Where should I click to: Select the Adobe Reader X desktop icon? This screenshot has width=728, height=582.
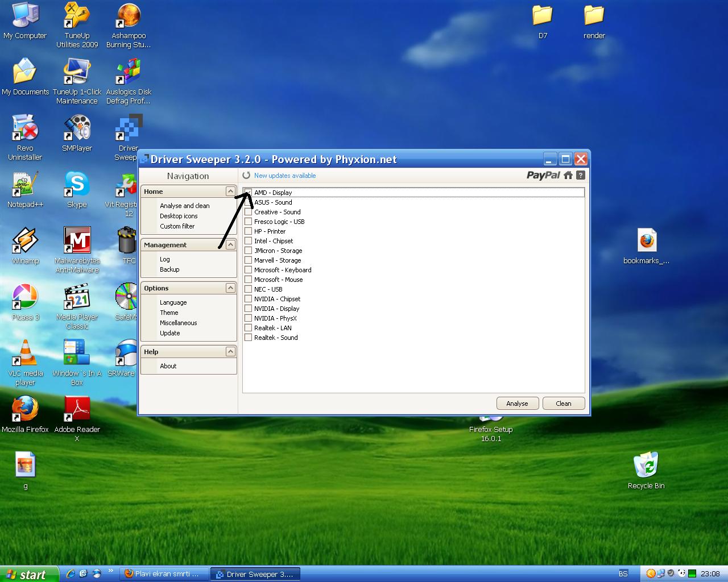[x=77, y=419]
